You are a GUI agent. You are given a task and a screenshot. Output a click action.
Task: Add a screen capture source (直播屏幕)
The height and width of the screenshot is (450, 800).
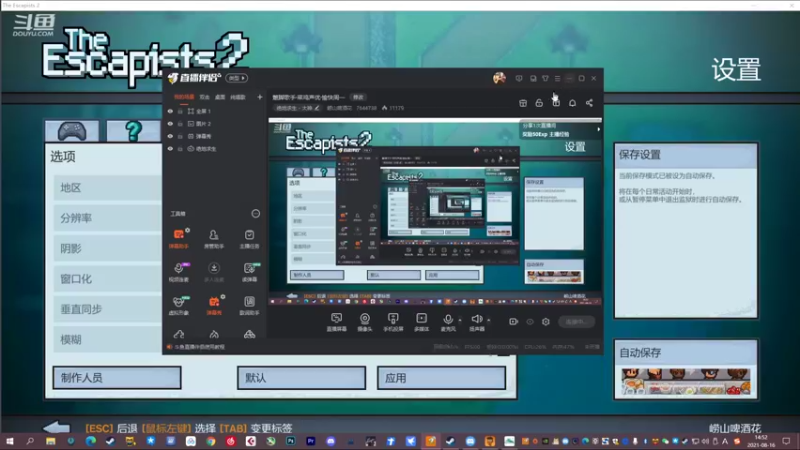click(336, 322)
